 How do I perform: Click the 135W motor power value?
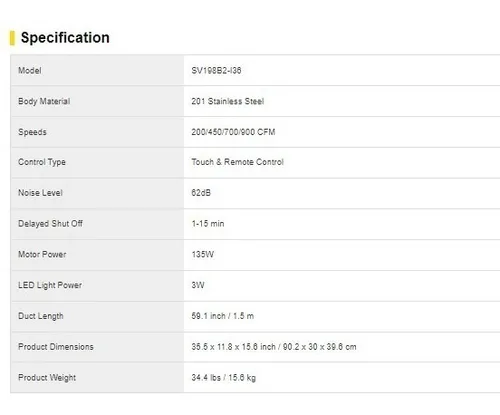[203, 254]
